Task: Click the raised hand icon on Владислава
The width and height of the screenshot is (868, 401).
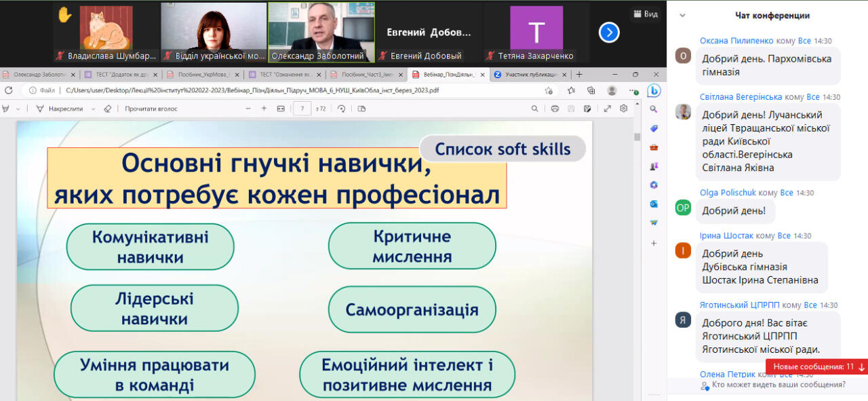Action: [x=64, y=14]
